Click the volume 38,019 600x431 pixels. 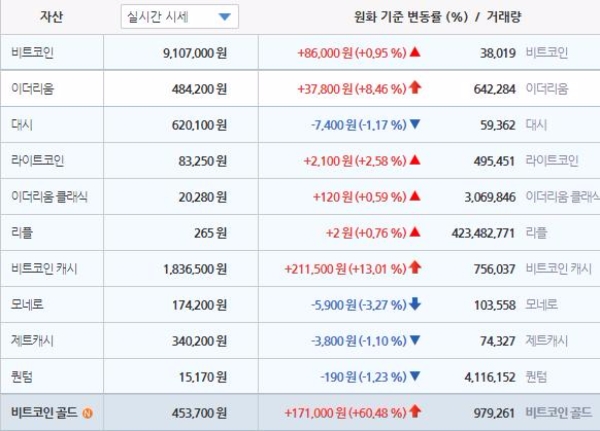pyautogui.click(x=498, y=53)
